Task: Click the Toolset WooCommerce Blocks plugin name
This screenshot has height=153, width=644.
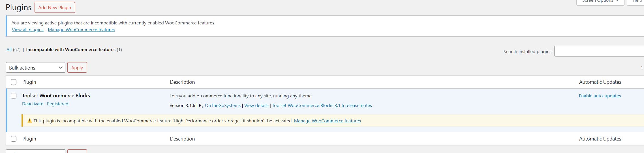Action: coord(56,96)
